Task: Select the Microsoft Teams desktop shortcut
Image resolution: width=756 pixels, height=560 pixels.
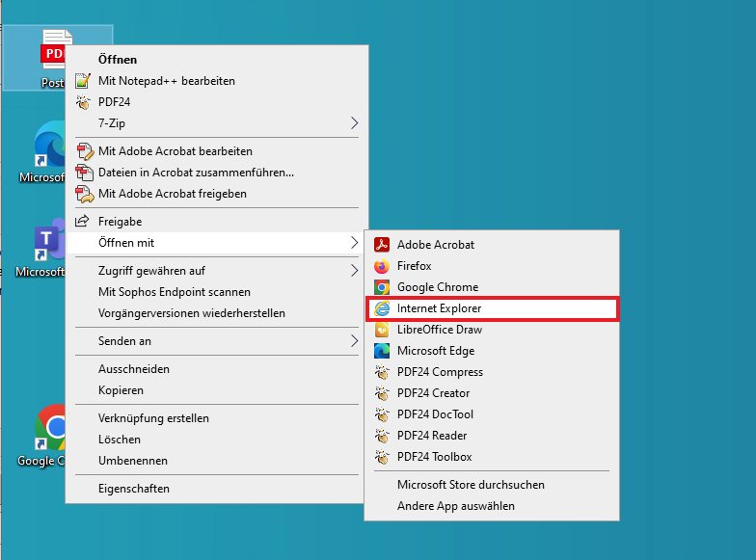Action: [x=46, y=245]
